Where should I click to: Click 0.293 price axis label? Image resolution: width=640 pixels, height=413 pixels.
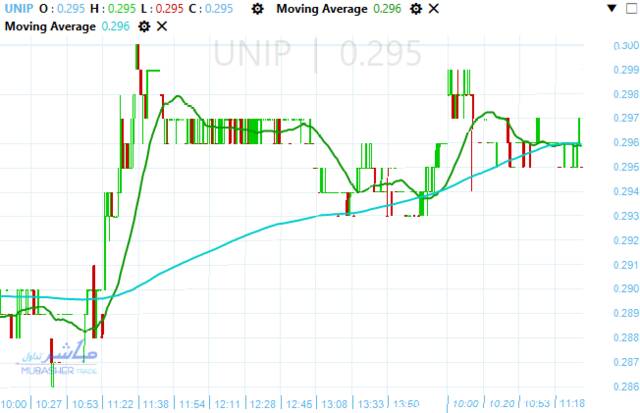point(626,215)
